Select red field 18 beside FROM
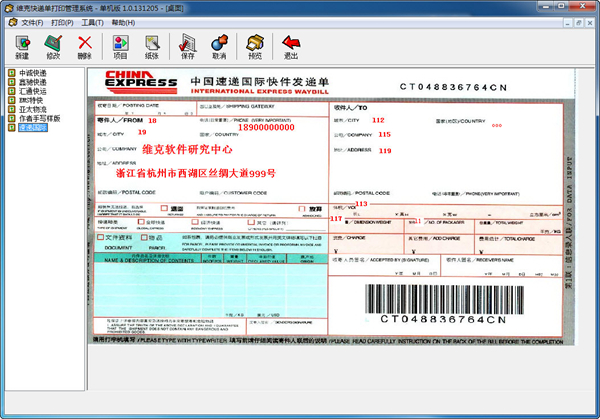This screenshot has width=600, height=419. click(x=152, y=121)
